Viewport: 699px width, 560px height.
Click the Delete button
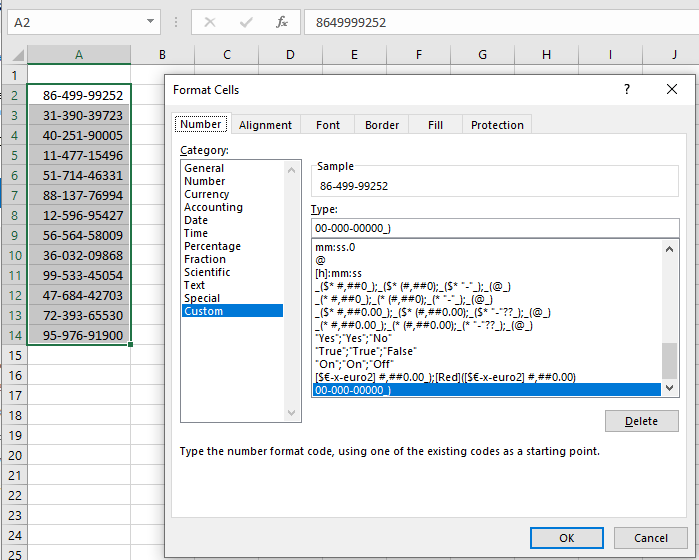641,421
